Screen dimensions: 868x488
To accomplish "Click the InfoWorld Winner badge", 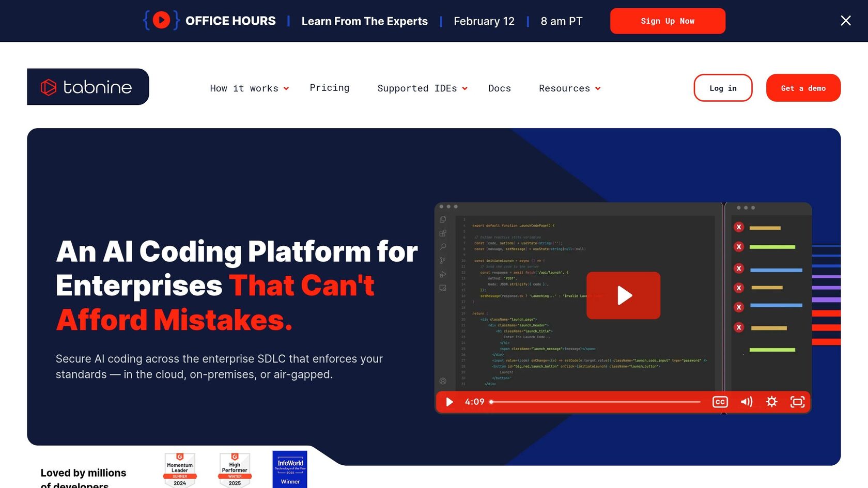I will click(290, 469).
